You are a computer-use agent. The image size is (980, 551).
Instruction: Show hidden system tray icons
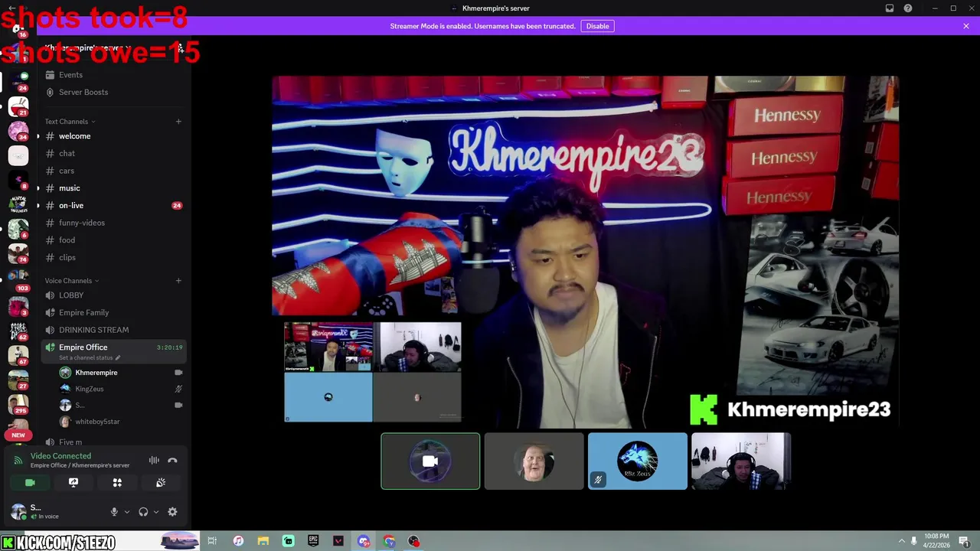point(901,541)
